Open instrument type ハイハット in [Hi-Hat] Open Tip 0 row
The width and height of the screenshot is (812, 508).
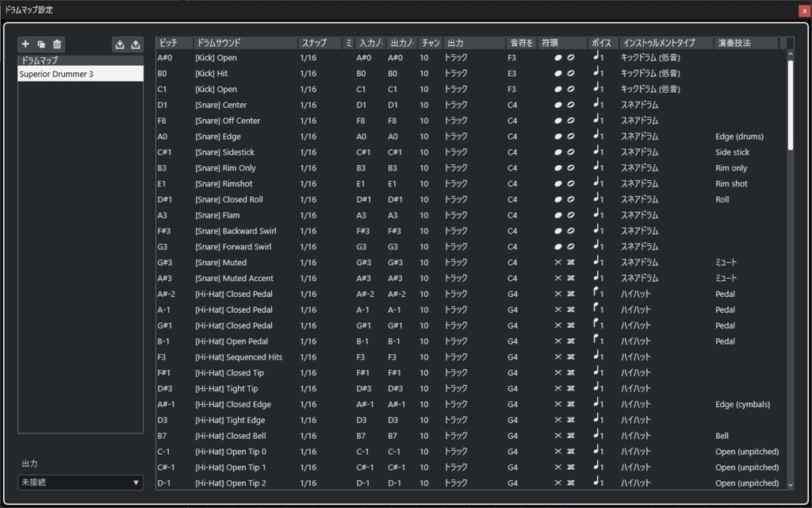click(x=636, y=452)
